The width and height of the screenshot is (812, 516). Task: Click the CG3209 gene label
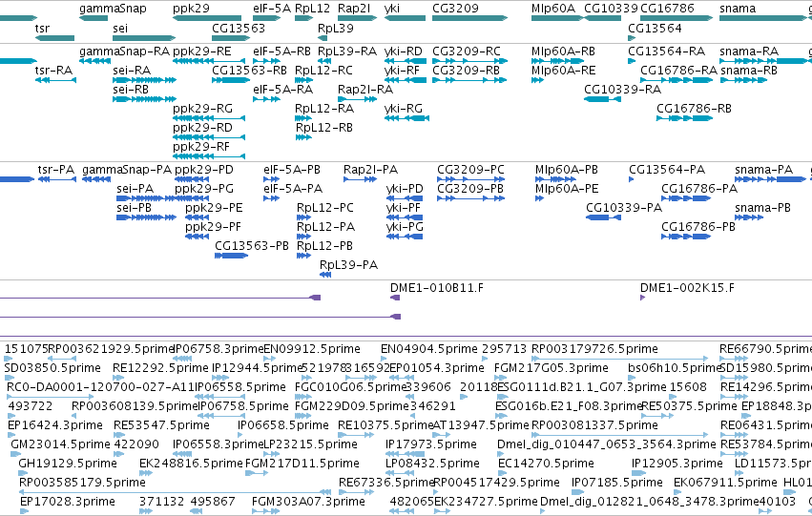(x=455, y=9)
